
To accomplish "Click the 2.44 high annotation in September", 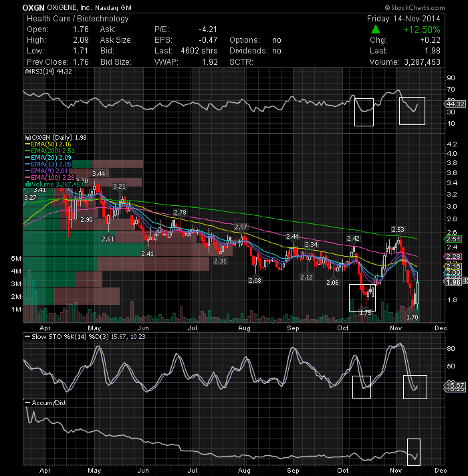I will click(293, 236).
